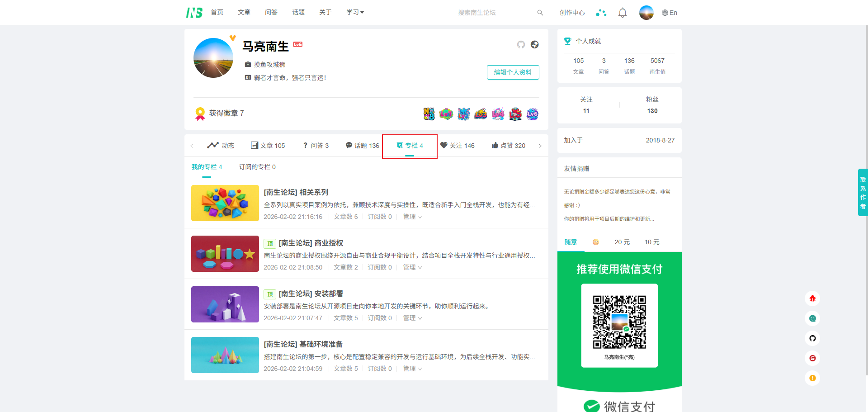Click the search magnifier icon
Screen dimensions: 868x412
[x=540, y=13]
